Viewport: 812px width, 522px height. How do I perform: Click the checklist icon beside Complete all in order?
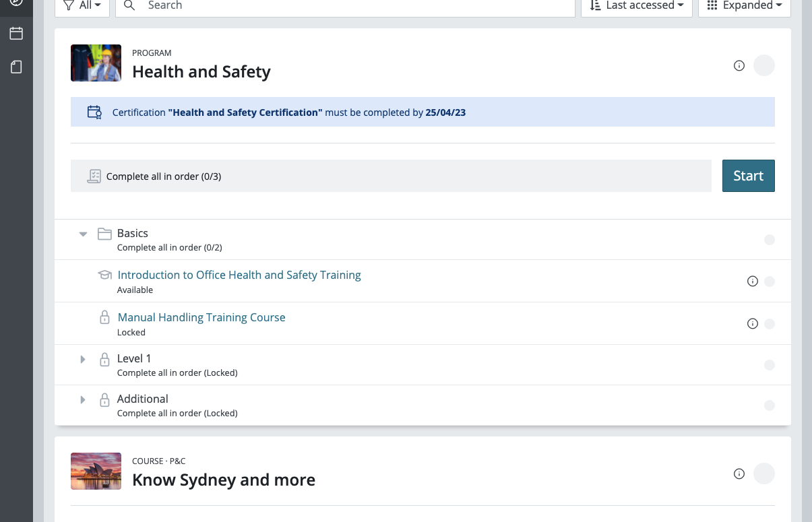(94, 175)
